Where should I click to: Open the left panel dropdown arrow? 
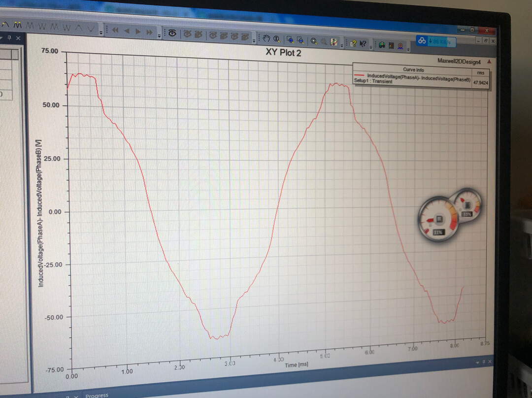pyautogui.click(x=1, y=37)
